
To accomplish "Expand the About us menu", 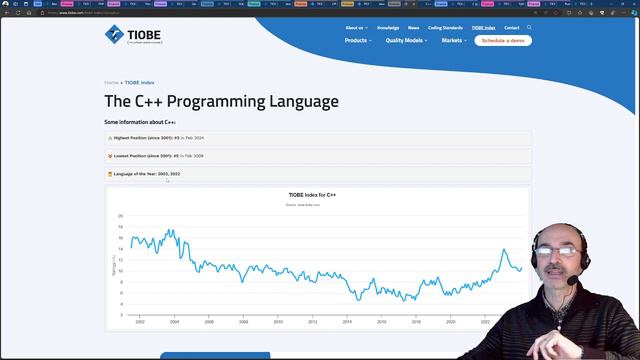I will click(x=356, y=28).
